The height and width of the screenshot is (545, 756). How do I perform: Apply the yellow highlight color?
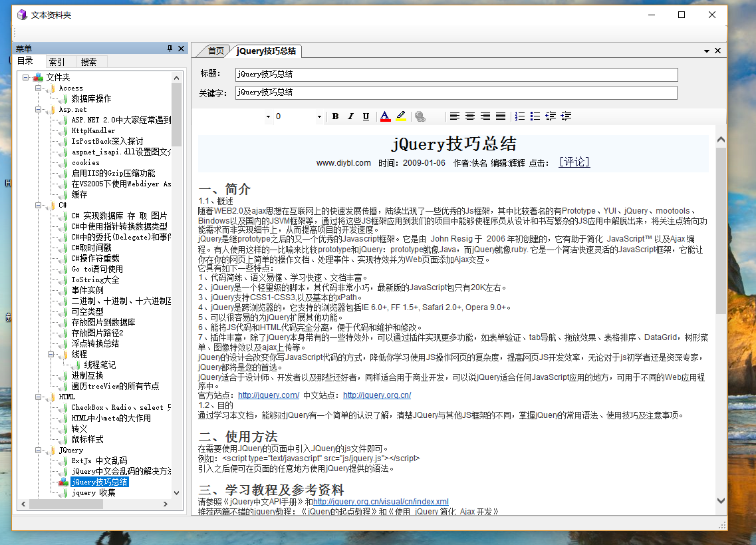pyautogui.click(x=401, y=116)
